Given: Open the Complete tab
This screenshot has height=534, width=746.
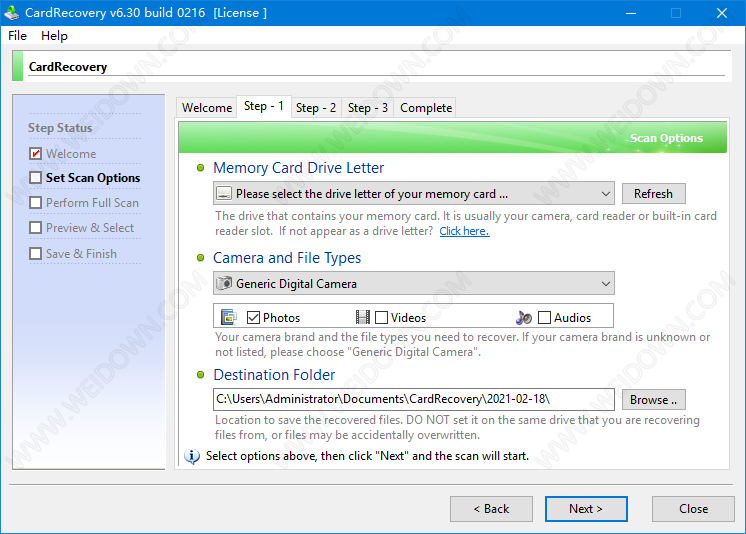Looking at the screenshot, I should pyautogui.click(x=426, y=108).
